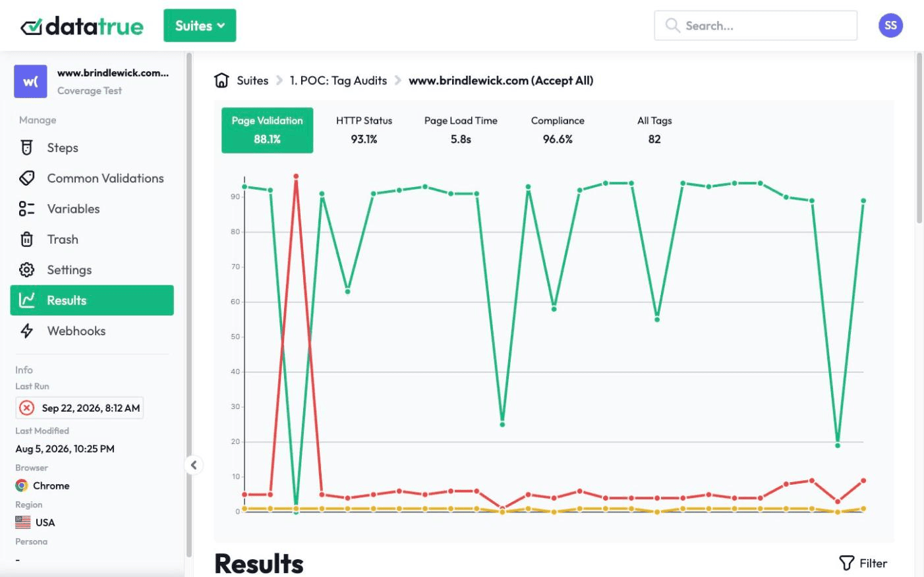Switch to the All Tags tab

(654, 130)
